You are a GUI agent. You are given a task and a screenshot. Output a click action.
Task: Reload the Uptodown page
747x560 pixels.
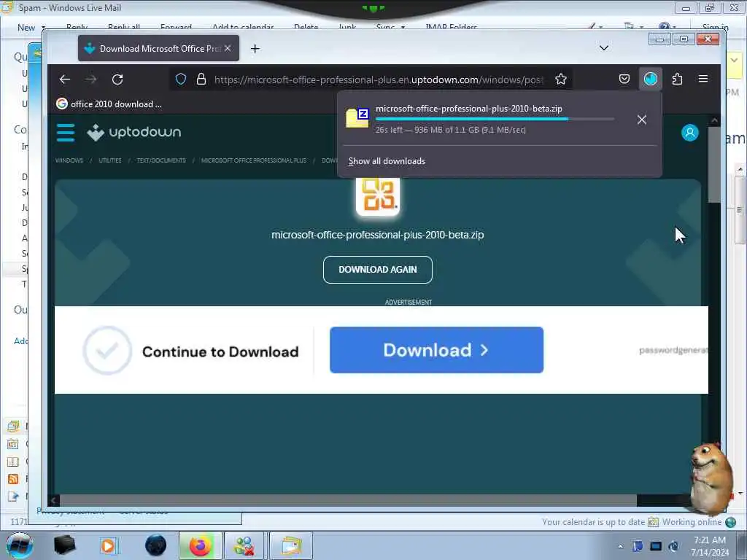click(x=117, y=79)
